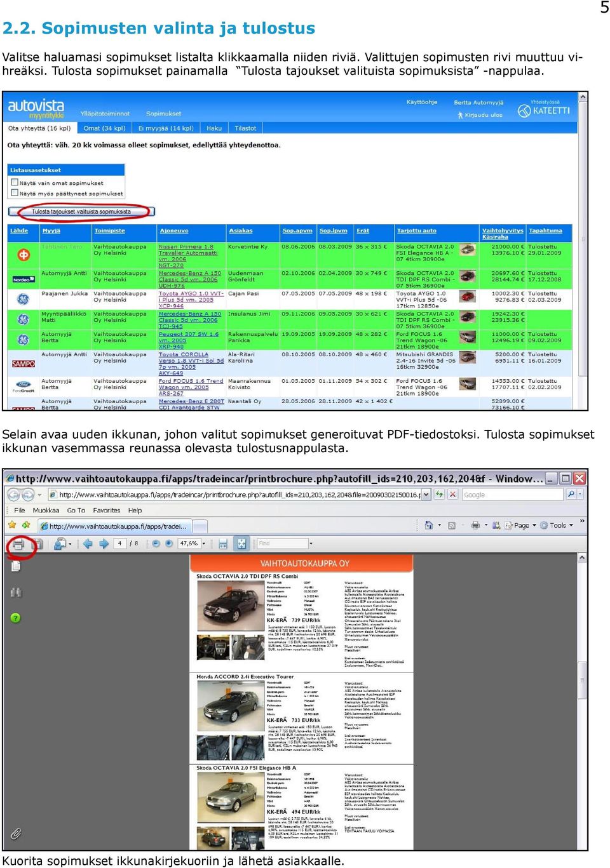Viewport: 610px width, 868px height.
Task: Switch to the Tilastot tab
Action: tap(245, 128)
